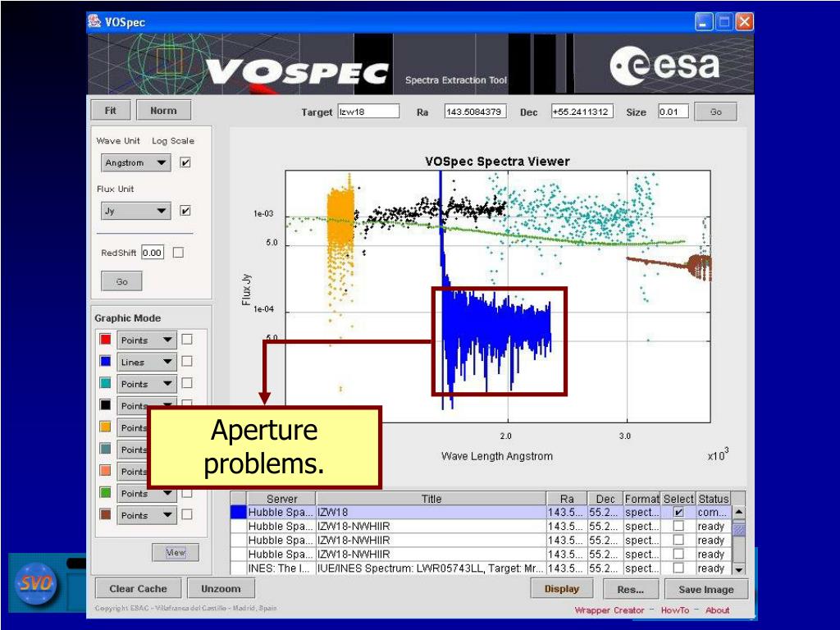The width and height of the screenshot is (840, 630).
Task: Check the box in the brown Points row
Action: (x=187, y=514)
